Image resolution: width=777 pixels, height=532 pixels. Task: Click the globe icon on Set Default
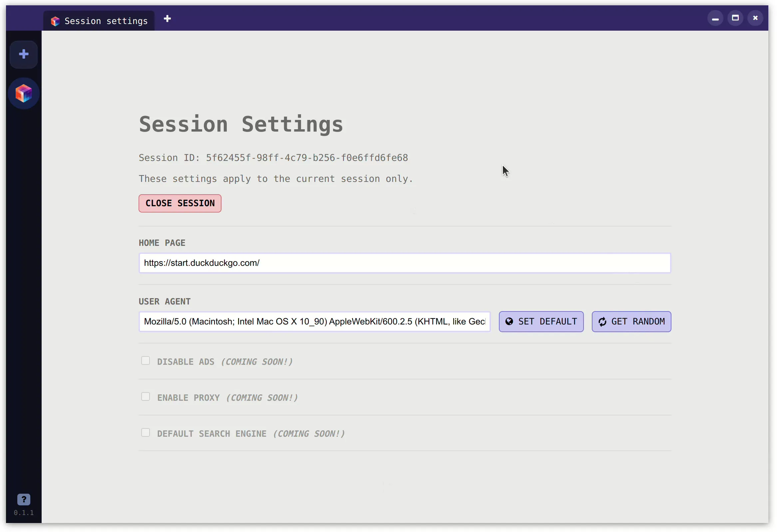click(509, 322)
